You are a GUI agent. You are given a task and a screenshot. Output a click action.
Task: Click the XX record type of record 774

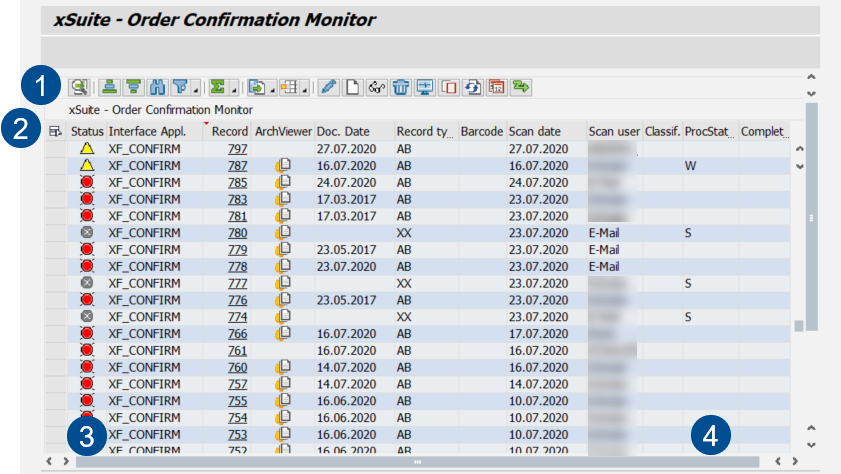(x=404, y=317)
